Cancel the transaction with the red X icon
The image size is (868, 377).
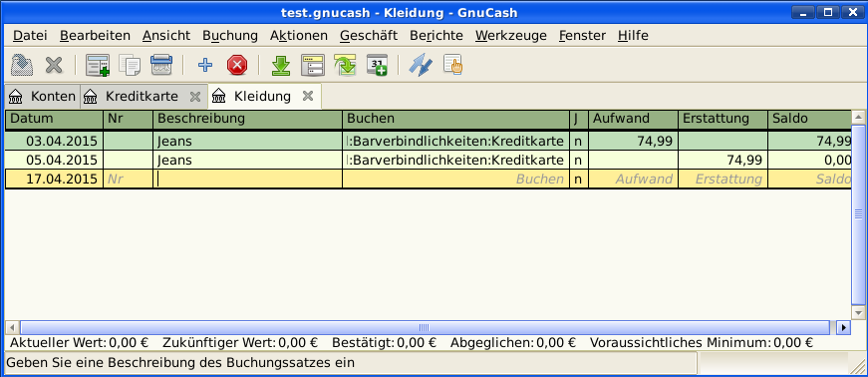click(237, 65)
